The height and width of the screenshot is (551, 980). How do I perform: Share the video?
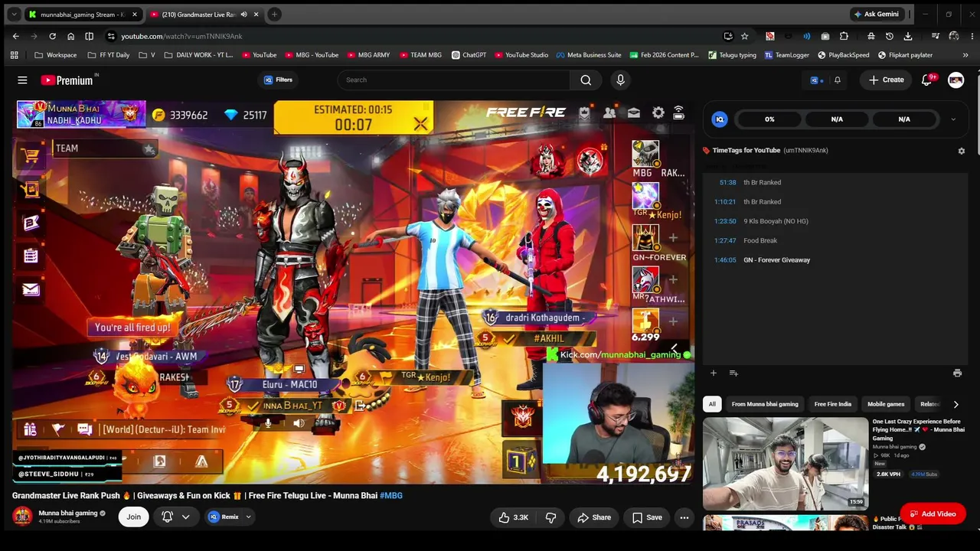point(594,517)
